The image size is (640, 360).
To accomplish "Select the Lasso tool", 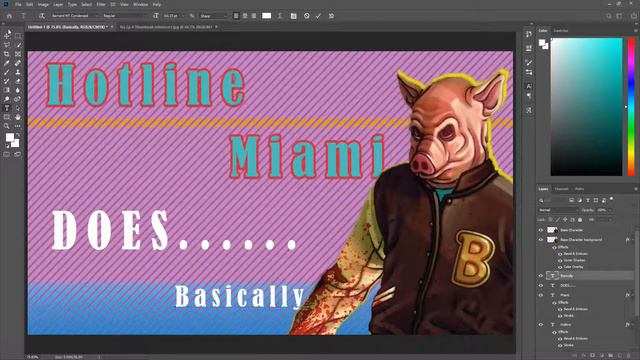I will (7, 45).
